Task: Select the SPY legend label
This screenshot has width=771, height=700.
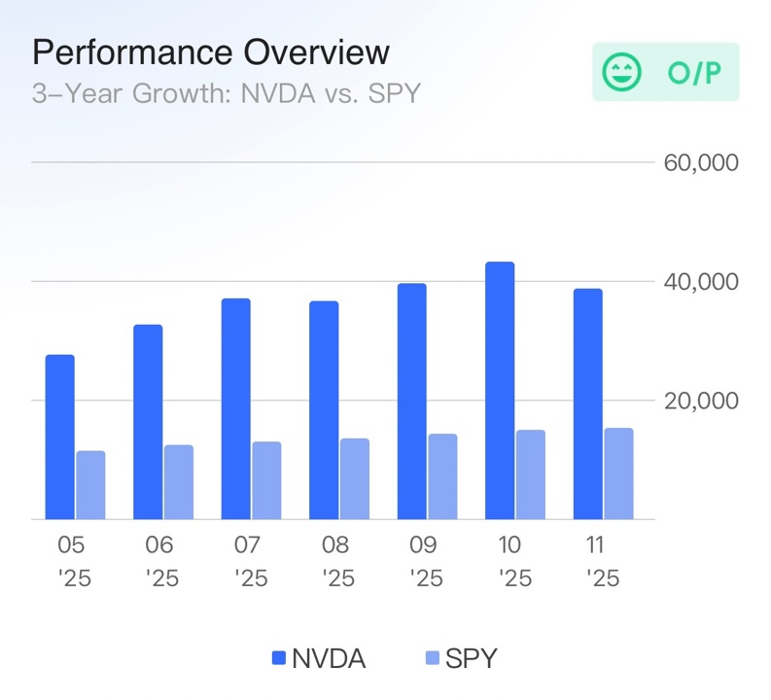Action: (x=471, y=658)
